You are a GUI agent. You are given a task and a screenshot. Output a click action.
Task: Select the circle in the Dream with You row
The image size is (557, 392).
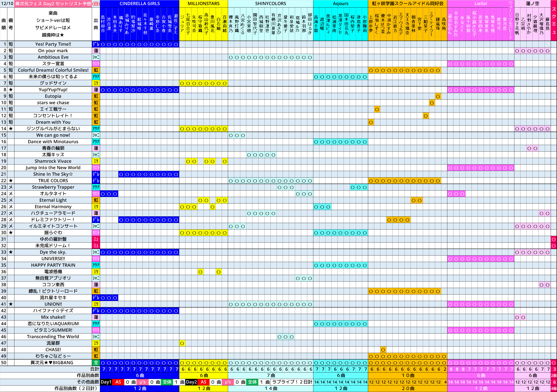click(371, 122)
